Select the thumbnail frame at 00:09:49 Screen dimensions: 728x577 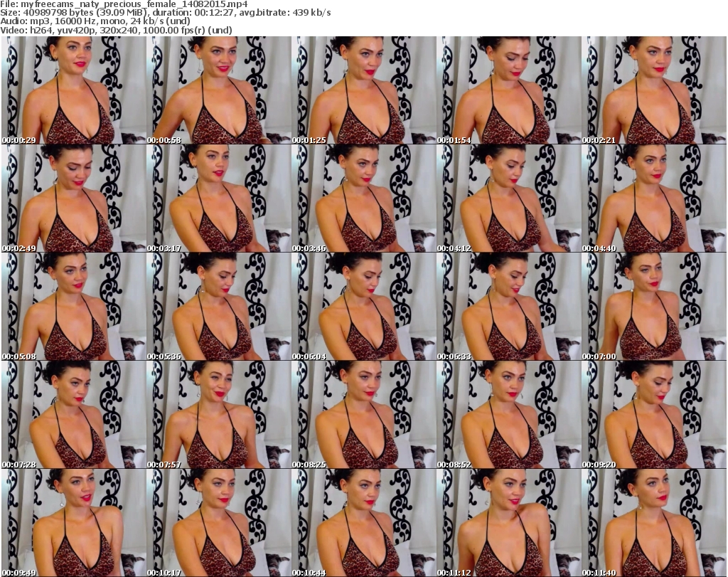(74, 523)
